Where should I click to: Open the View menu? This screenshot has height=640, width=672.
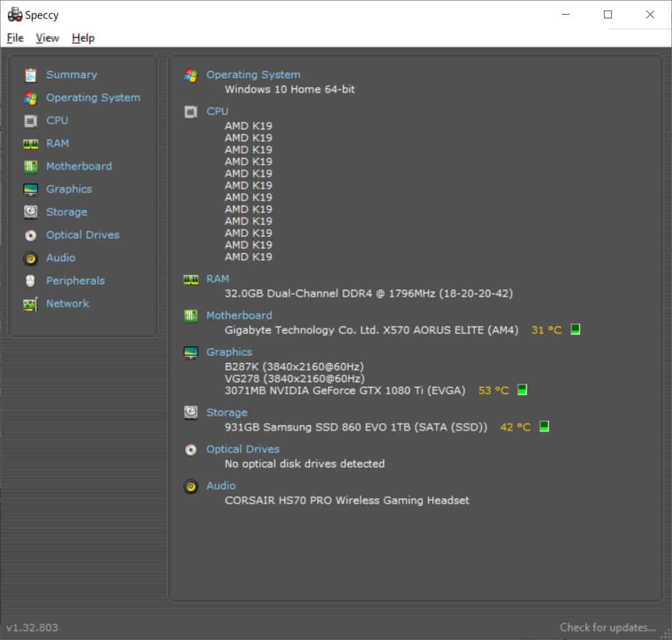pos(47,38)
